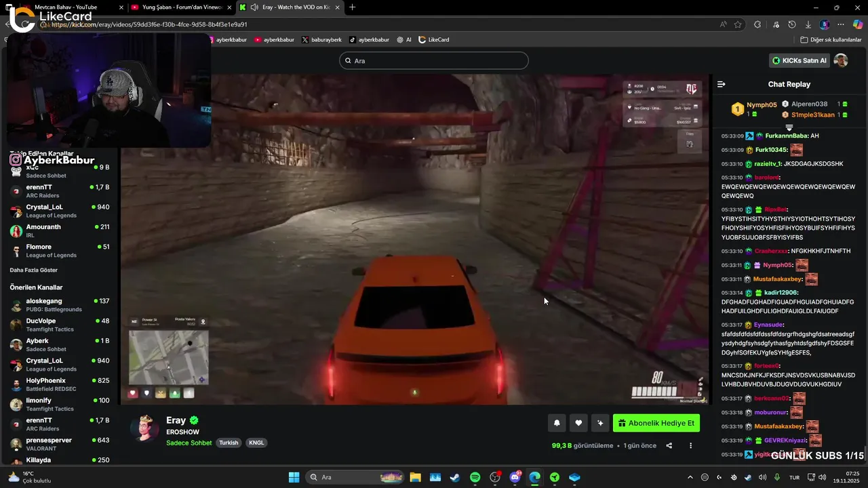The width and height of the screenshot is (868, 488).
Task: Click the browser address bar URL
Action: [x=149, y=24]
